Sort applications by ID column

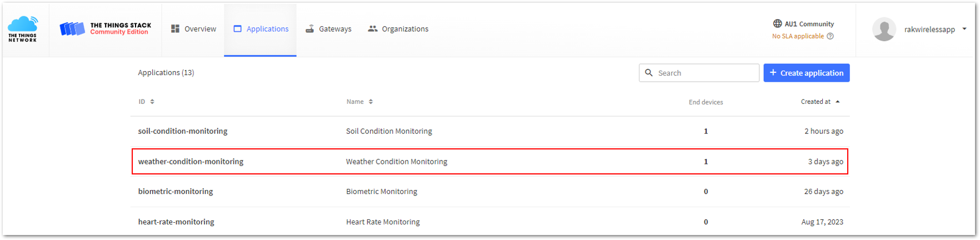click(x=147, y=102)
